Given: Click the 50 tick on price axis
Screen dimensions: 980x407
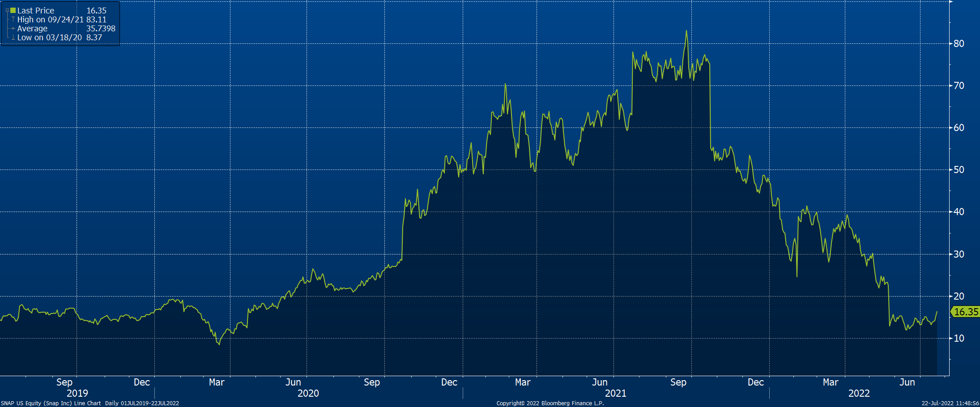Looking at the screenshot, I should tap(959, 170).
